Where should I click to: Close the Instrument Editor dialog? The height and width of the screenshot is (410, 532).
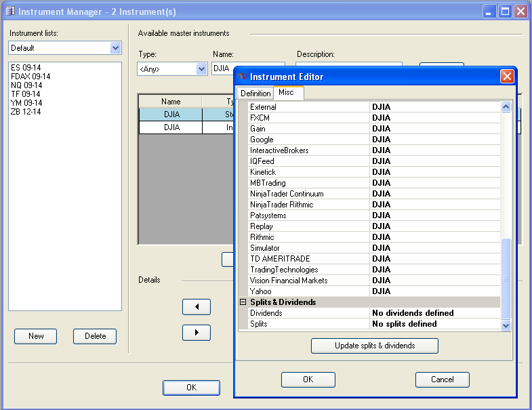point(507,77)
